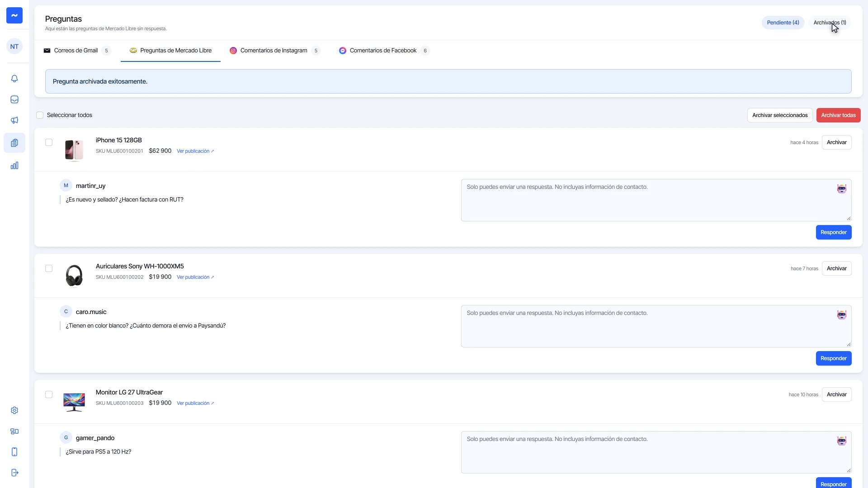This screenshot has width=868, height=488.
Task: Switch to Preguntas de Mercado Libre tab
Action: [x=170, y=51]
